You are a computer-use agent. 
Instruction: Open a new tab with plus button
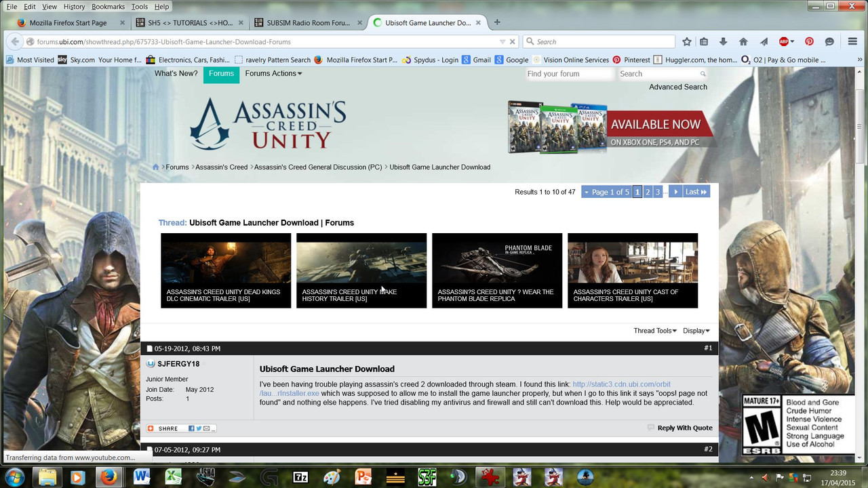click(497, 22)
